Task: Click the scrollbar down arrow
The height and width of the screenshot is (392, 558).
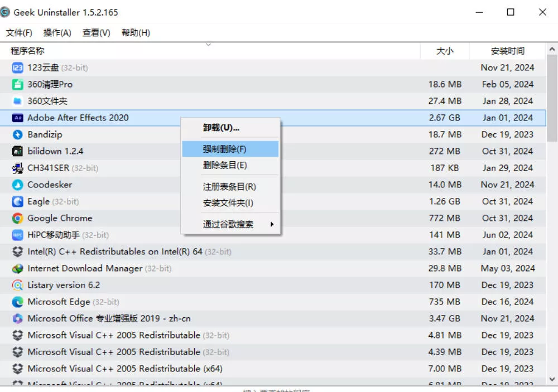Action: coord(552,379)
